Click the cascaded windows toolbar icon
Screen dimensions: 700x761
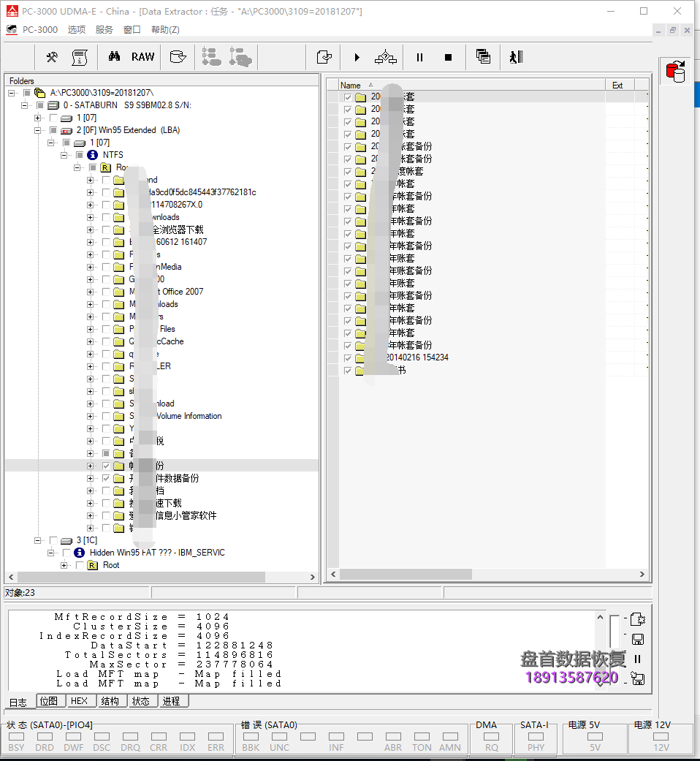(x=483, y=57)
